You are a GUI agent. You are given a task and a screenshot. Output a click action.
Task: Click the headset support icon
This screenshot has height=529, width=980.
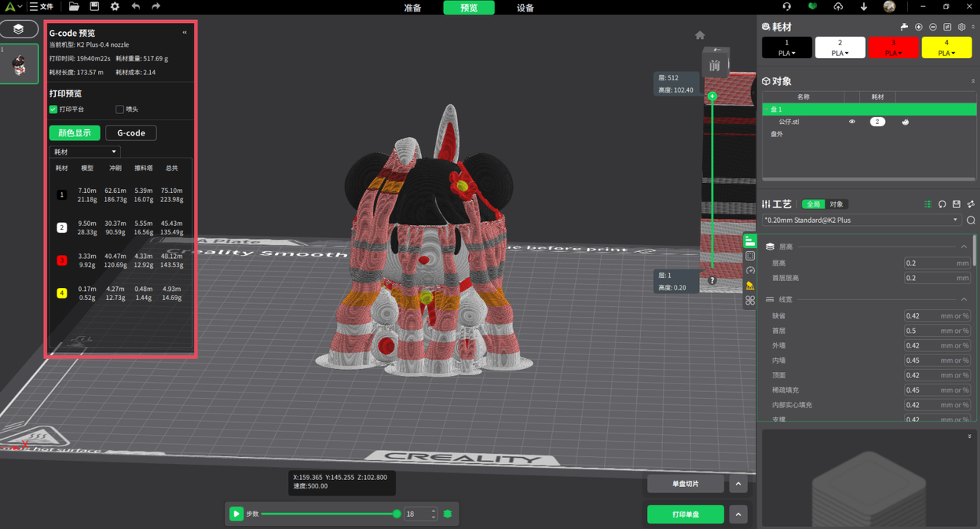(x=787, y=7)
